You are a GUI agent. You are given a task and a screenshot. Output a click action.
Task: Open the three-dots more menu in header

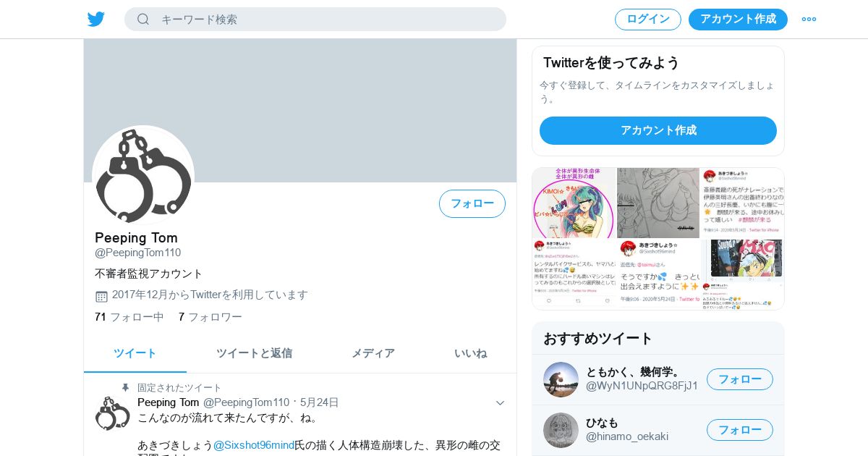click(x=809, y=20)
